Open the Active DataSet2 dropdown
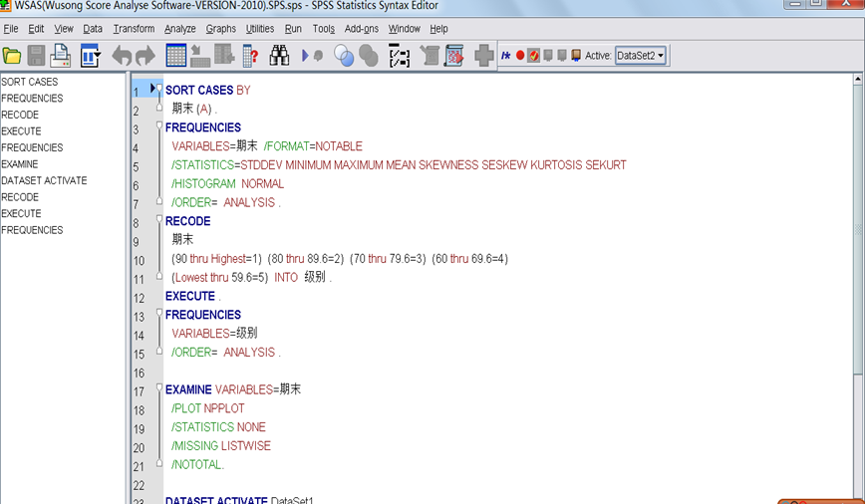The width and height of the screenshot is (865, 504). [641, 55]
